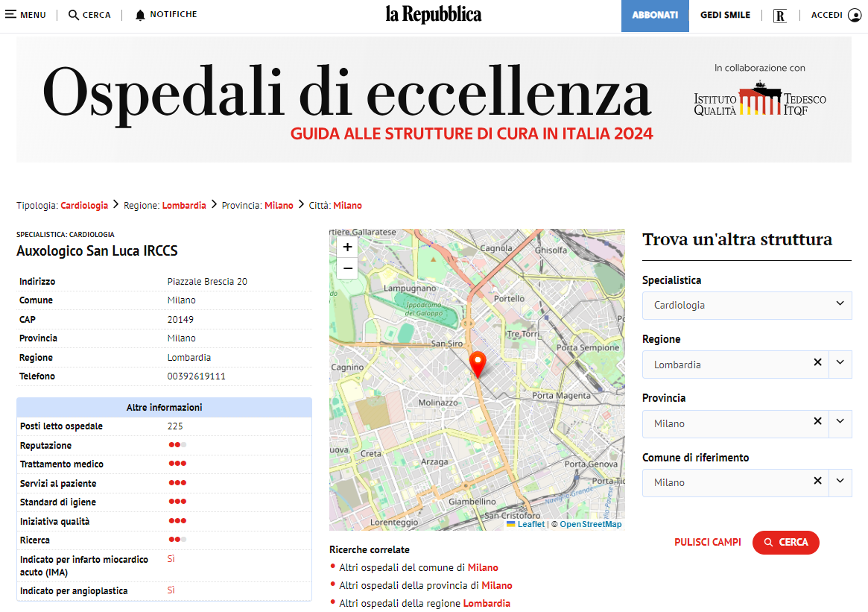The height and width of the screenshot is (612, 868).
Task: Click the Cerca magnifier icon in header
Action: [x=74, y=15]
